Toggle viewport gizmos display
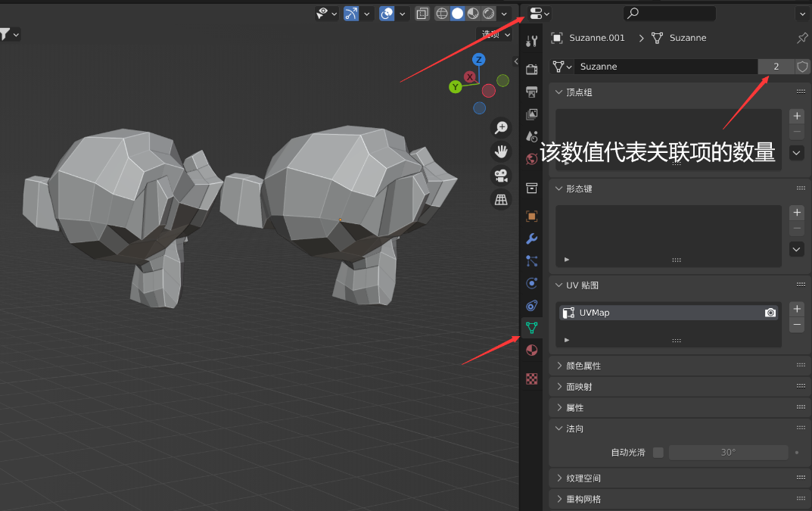 point(351,14)
